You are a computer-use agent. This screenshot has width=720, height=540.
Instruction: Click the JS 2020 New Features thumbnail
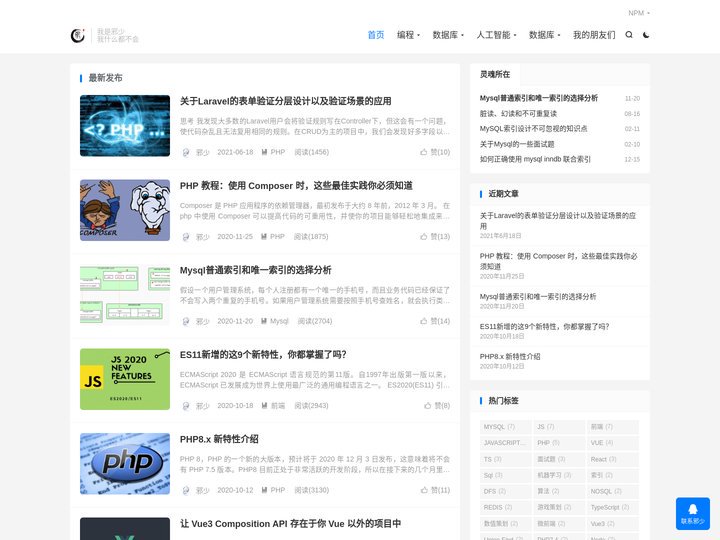(125, 379)
